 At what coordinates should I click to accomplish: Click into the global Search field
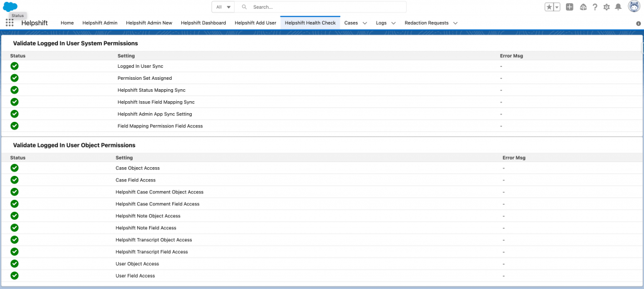pos(324,7)
